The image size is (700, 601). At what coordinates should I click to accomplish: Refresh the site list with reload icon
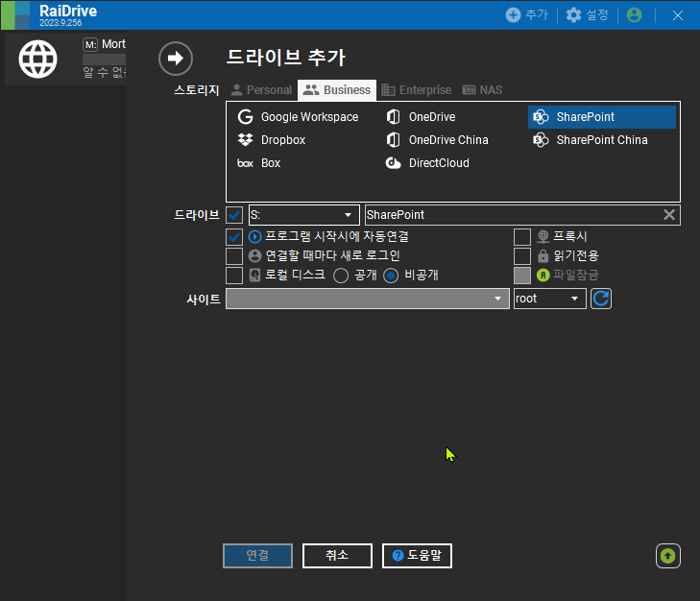[601, 299]
